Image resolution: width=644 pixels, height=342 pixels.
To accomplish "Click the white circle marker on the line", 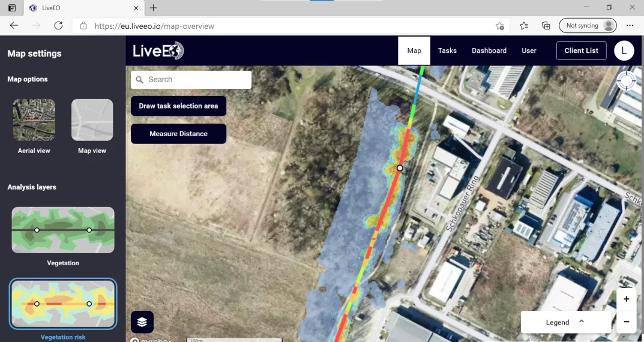I will pyautogui.click(x=400, y=168).
